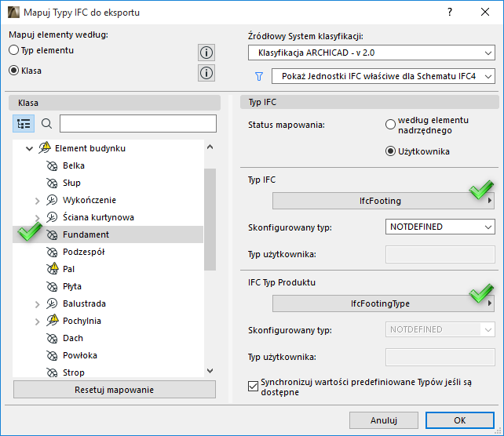Image resolution: width=504 pixels, height=436 pixels.
Task: Click the info icon next to Klasa
Action: coord(206,73)
